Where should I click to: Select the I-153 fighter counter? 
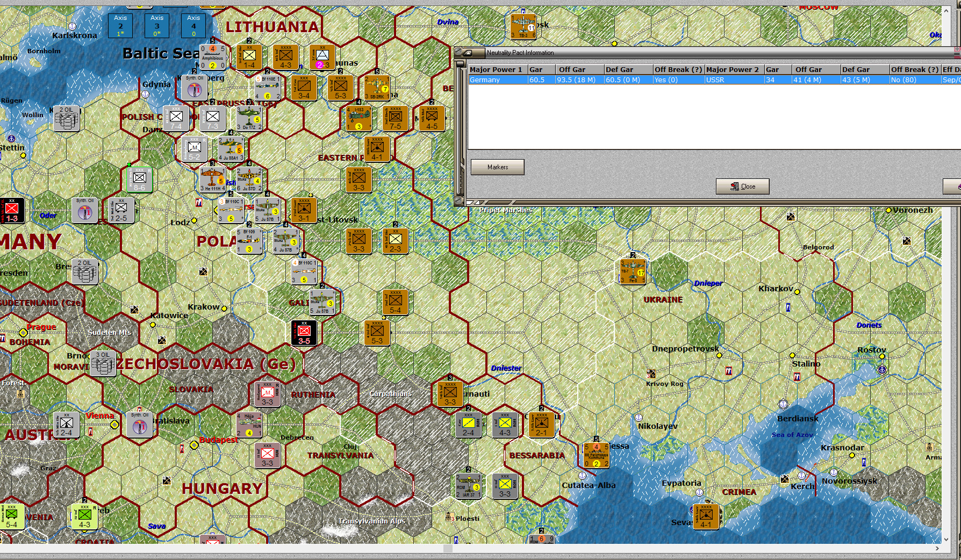tap(358, 118)
